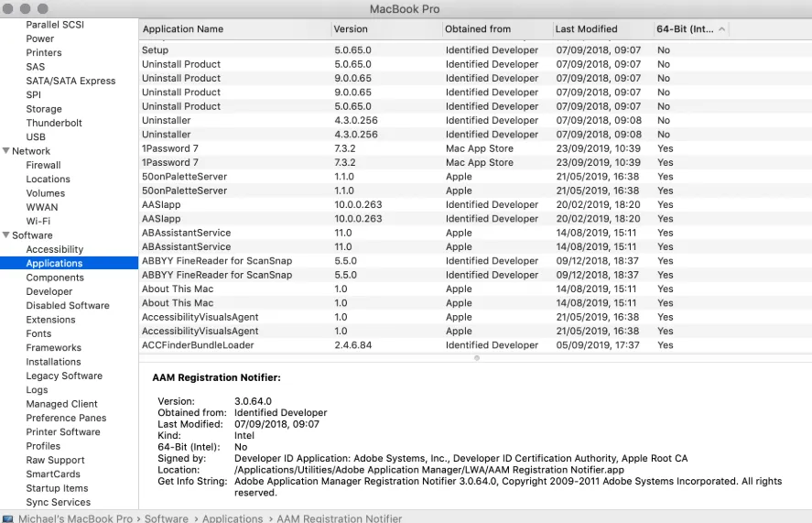Open Volumes under Network
812x523 pixels.
coord(45,193)
